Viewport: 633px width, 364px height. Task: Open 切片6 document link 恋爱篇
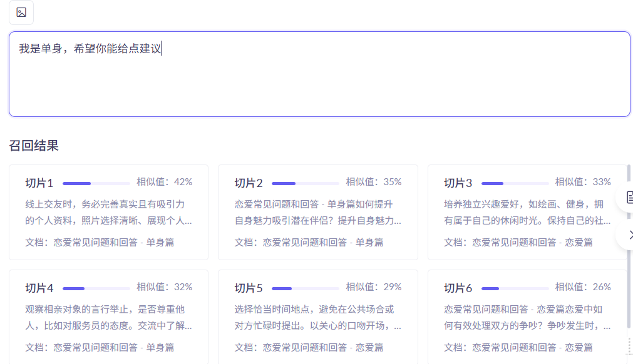(518, 348)
